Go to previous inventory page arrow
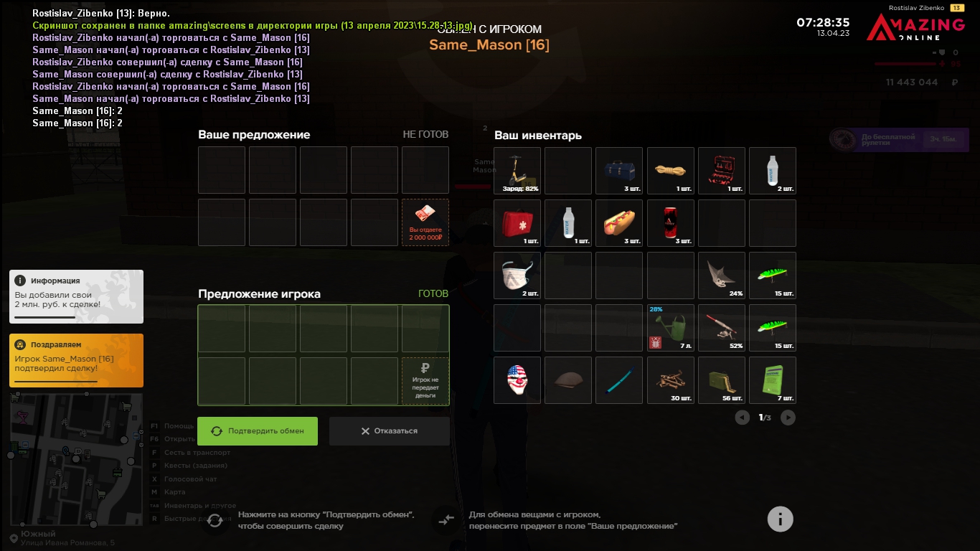The height and width of the screenshot is (551, 980). click(743, 418)
